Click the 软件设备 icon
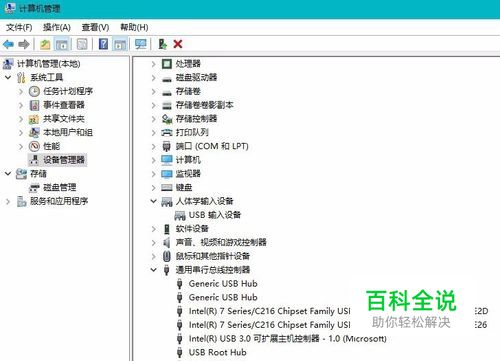The width and height of the screenshot is (500, 361). tap(167, 229)
